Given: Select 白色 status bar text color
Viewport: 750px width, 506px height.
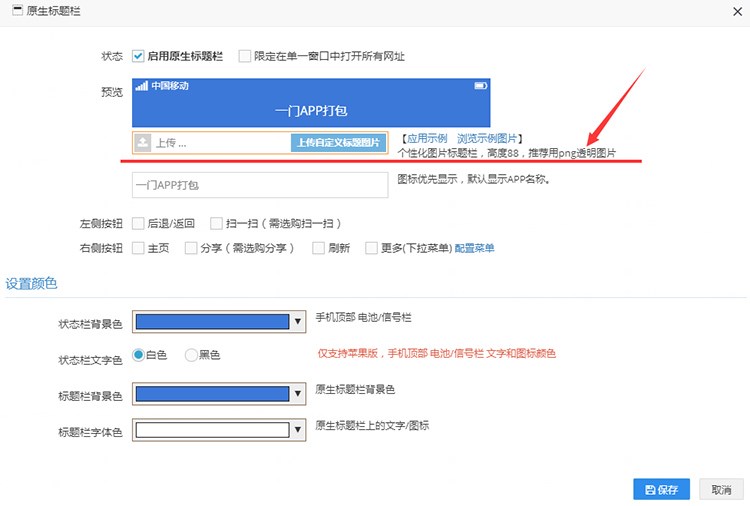Looking at the screenshot, I should (x=138, y=355).
